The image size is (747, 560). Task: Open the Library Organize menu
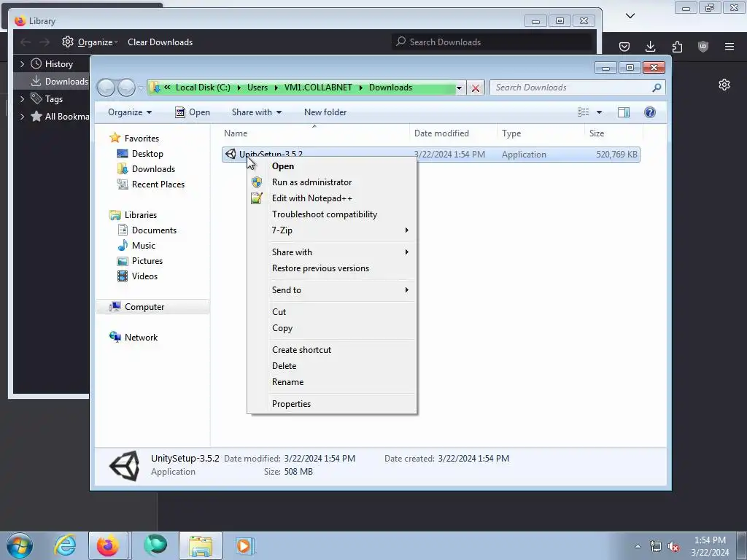pyautogui.click(x=90, y=42)
